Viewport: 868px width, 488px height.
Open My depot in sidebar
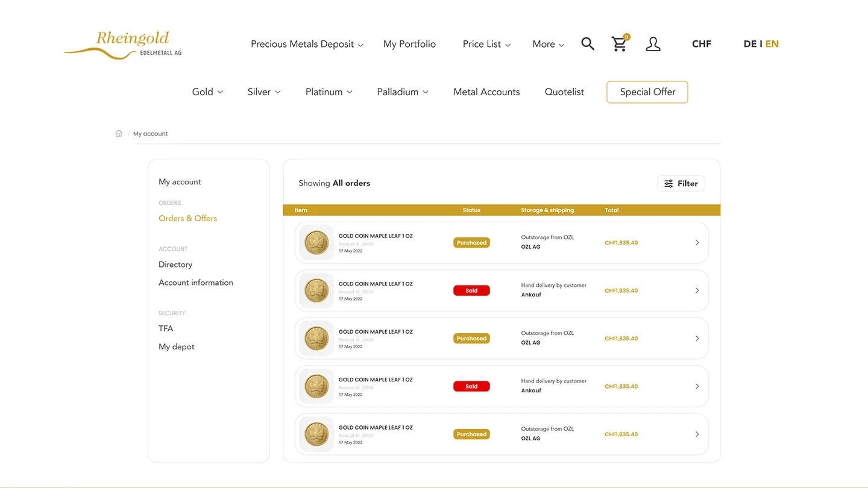point(177,346)
